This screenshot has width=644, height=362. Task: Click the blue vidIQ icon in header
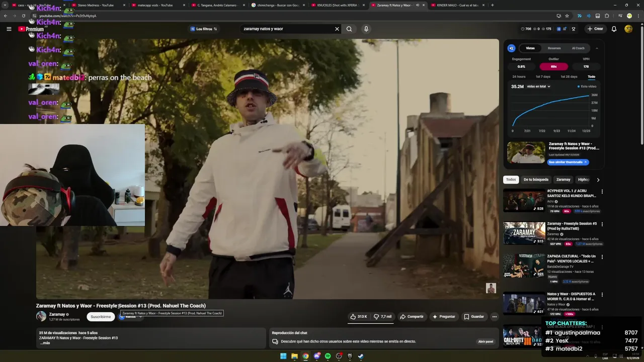(x=558, y=29)
